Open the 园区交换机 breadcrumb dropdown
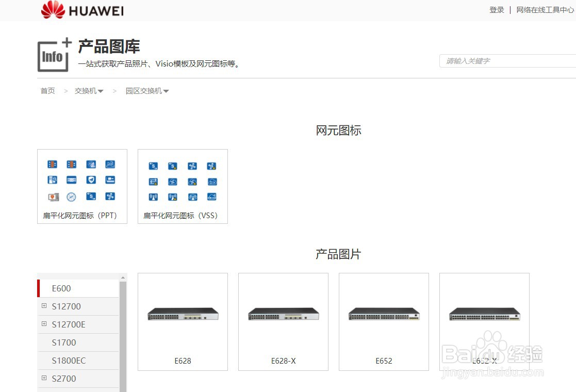The height and width of the screenshot is (392, 576). click(x=147, y=91)
